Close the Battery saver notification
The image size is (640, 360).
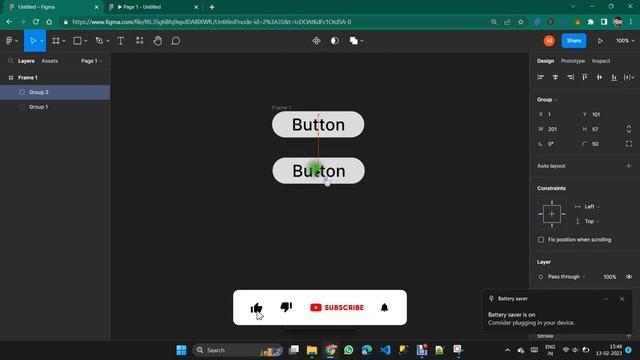[x=622, y=299]
